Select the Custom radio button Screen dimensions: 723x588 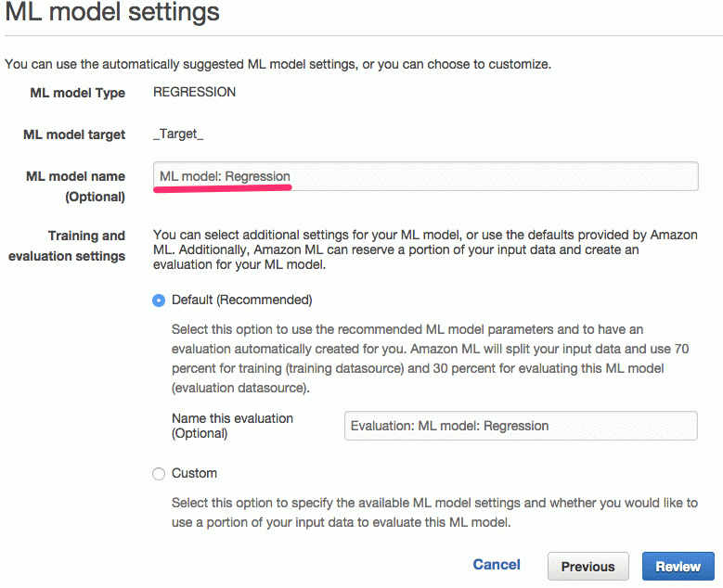[x=159, y=474]
